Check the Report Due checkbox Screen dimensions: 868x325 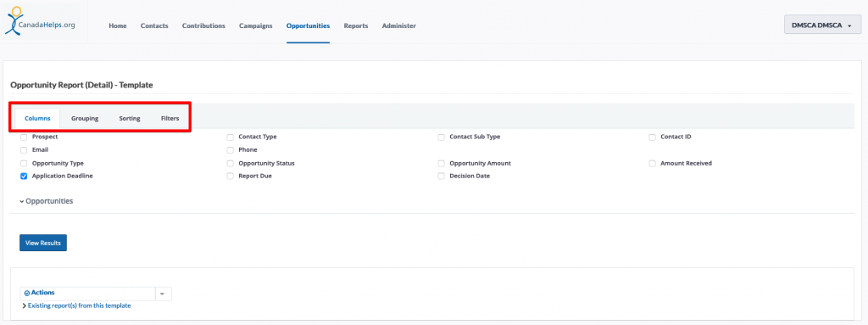tap(231, 177)
